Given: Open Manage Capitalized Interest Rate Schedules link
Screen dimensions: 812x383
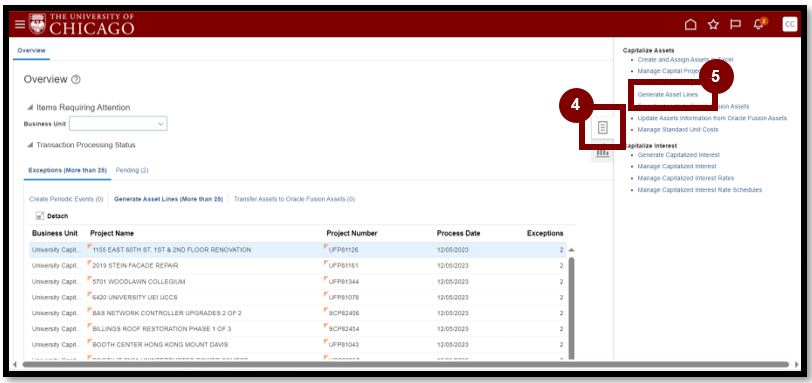Looking at the screenshot, I should (x=700, y=190).
